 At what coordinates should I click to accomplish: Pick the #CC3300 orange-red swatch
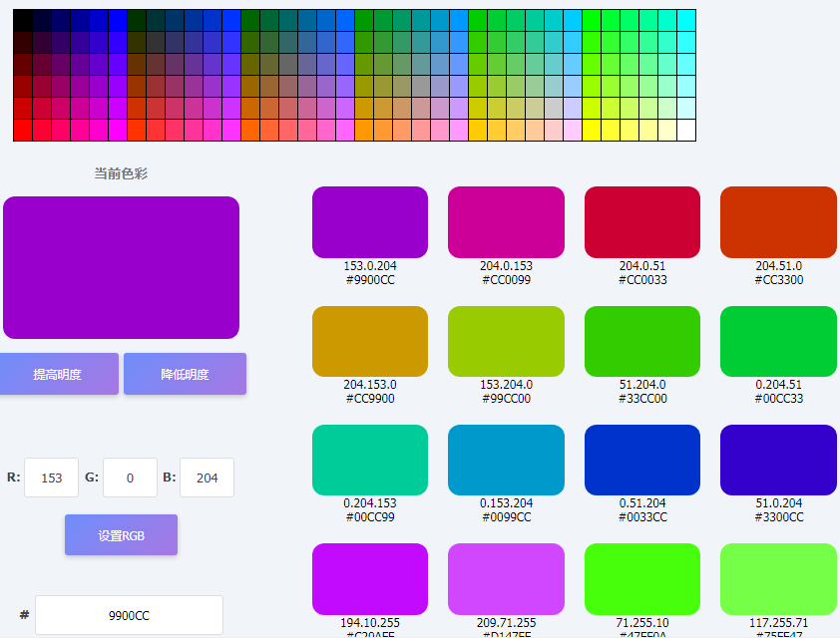tap(778, 222)
